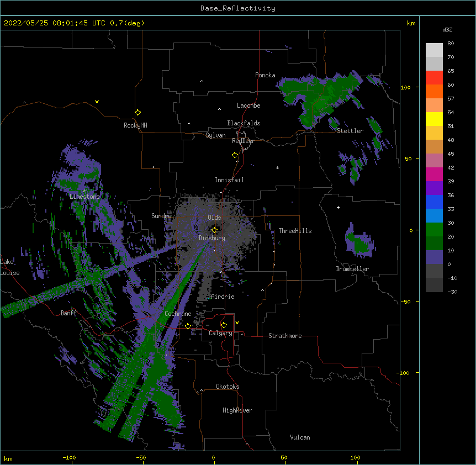Click the Banff label
The height and width of the screenshot is (465, 476).
pos(68,313)
